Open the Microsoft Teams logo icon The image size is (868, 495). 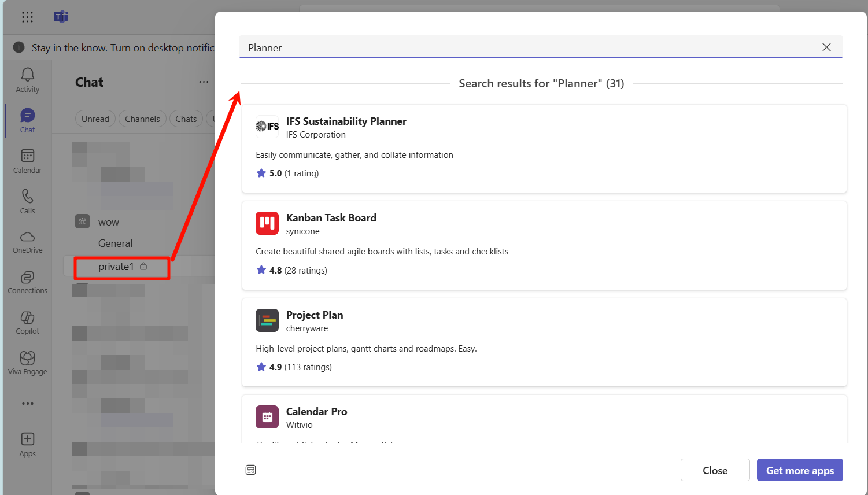pos(61,17)
